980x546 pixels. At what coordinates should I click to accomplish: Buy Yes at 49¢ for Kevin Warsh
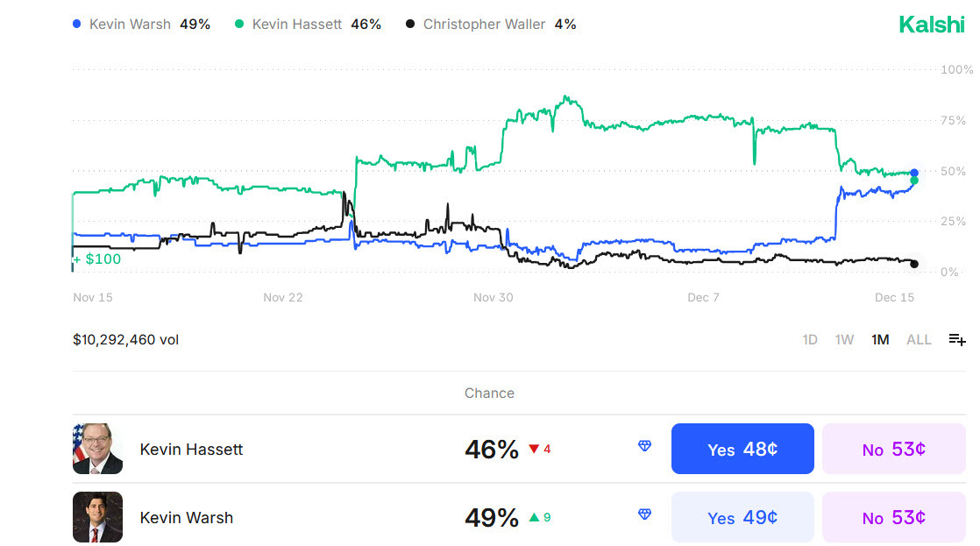pyautogui.click(x=742, y=517)
